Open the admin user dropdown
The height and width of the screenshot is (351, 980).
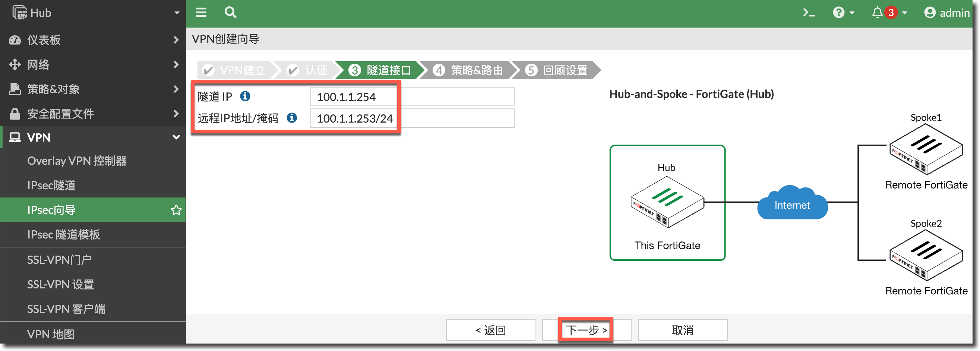(x=946, y=13)
